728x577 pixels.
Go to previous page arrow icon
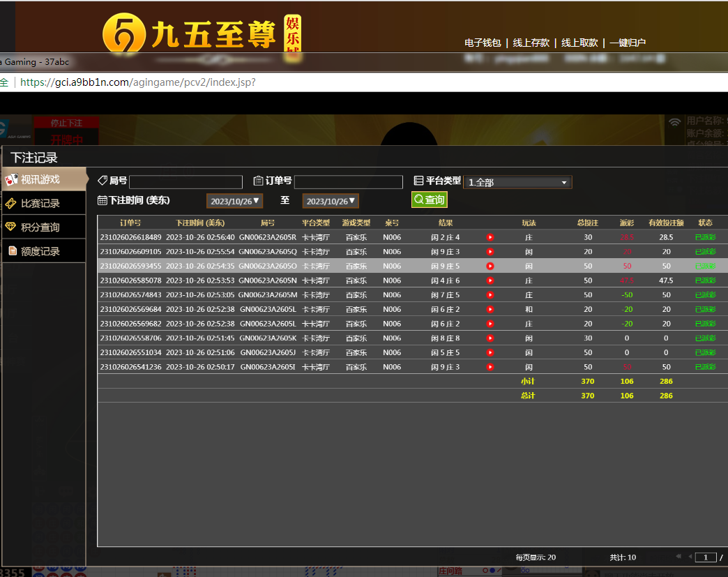690,556
